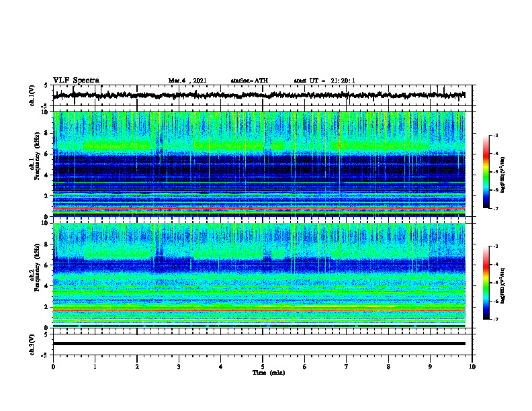Image resolution: width=532 pixels, height=411 pixels.
Task: Click inside the ch.1 spectrogram panel
Action: pos(259,164)
